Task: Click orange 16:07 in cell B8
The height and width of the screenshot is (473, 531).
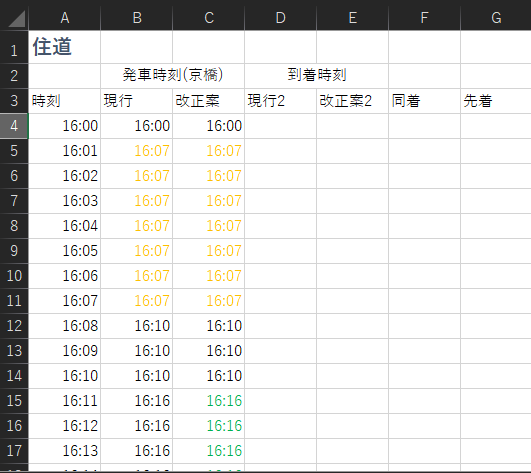Action: coord(137,226)
